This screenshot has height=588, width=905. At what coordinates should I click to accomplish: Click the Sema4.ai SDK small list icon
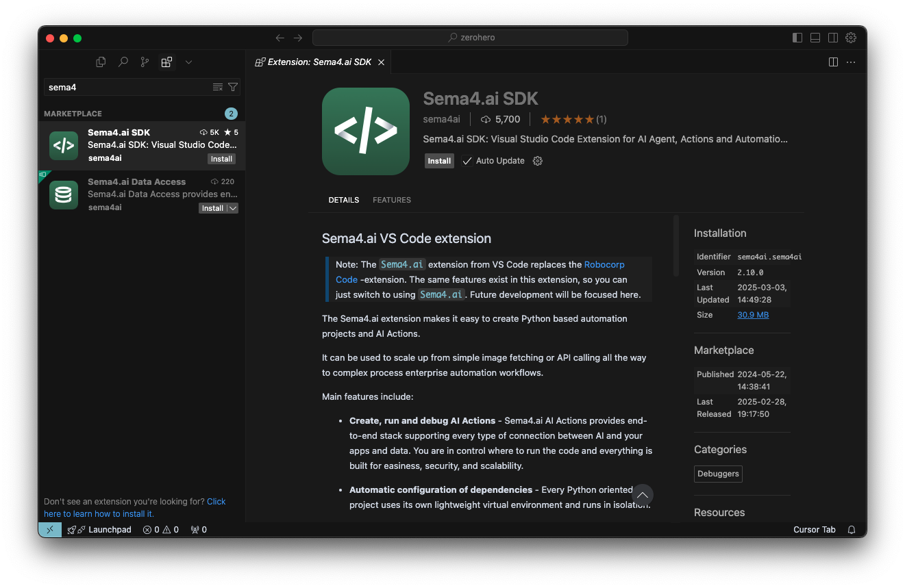tap(64, 146)
